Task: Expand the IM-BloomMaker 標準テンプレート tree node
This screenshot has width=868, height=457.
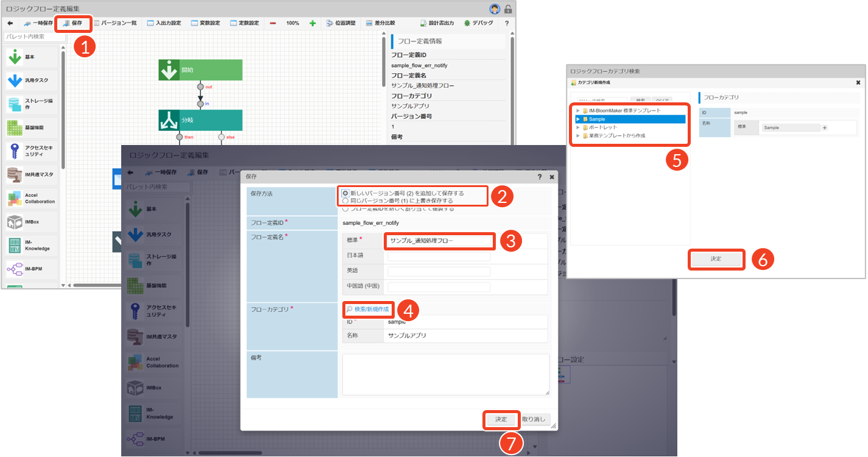Action: click(577, 111)
